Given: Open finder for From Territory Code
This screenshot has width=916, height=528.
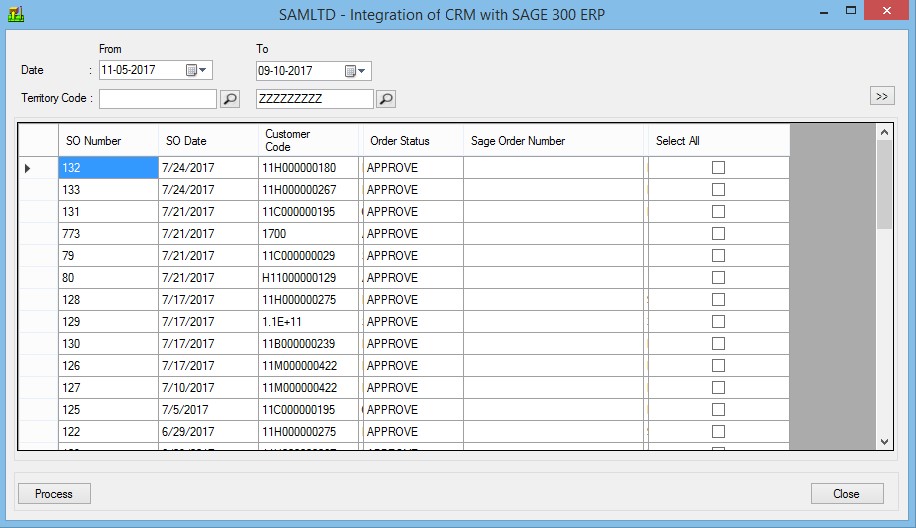Looking at the screenshot, I should (x=230, y=99).
